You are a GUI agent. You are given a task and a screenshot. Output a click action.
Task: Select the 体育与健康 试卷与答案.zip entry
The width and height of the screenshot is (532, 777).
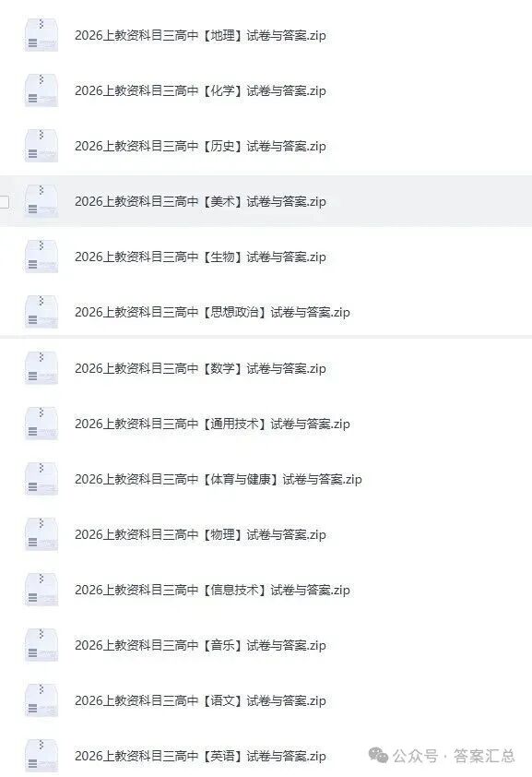pyautogui.click(x=219, y=479)
